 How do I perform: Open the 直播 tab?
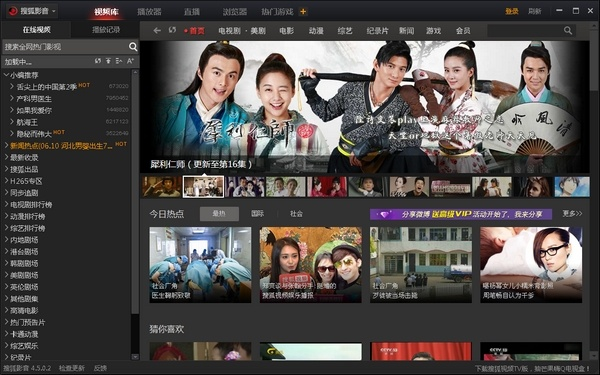192,11
